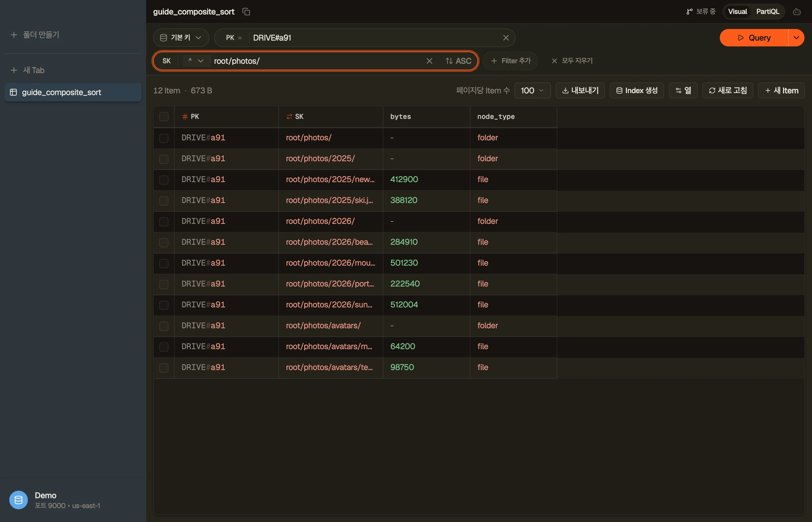Check row with bytes 512004

pos(164,305)
